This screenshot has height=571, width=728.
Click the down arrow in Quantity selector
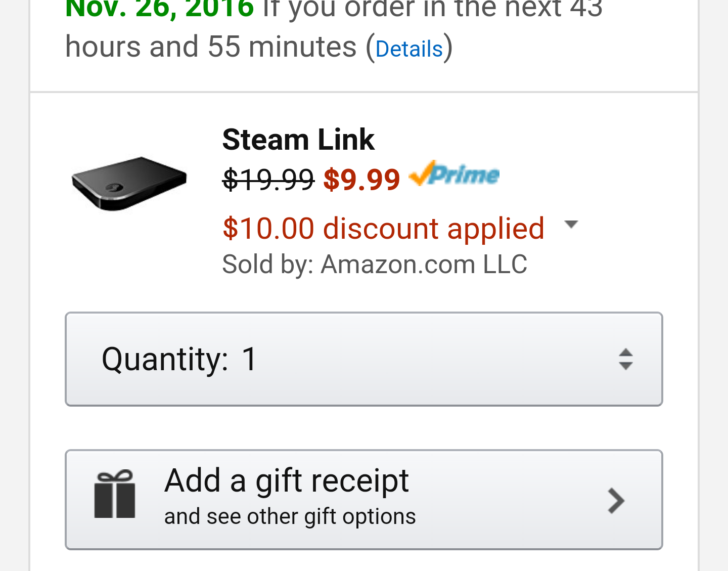(626, 366)
